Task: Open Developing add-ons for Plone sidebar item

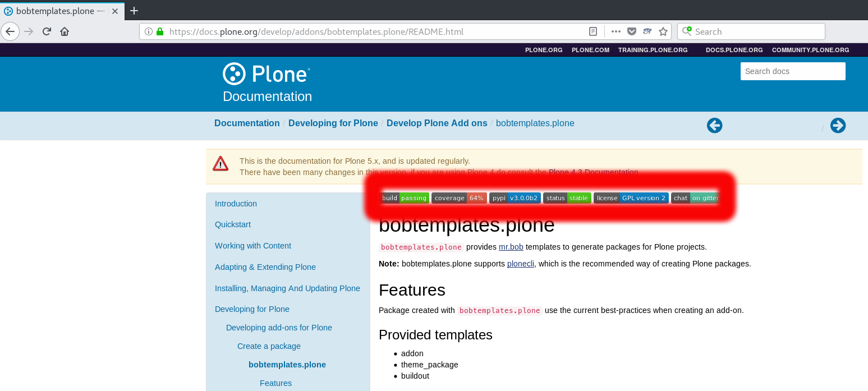Action: 279,328
